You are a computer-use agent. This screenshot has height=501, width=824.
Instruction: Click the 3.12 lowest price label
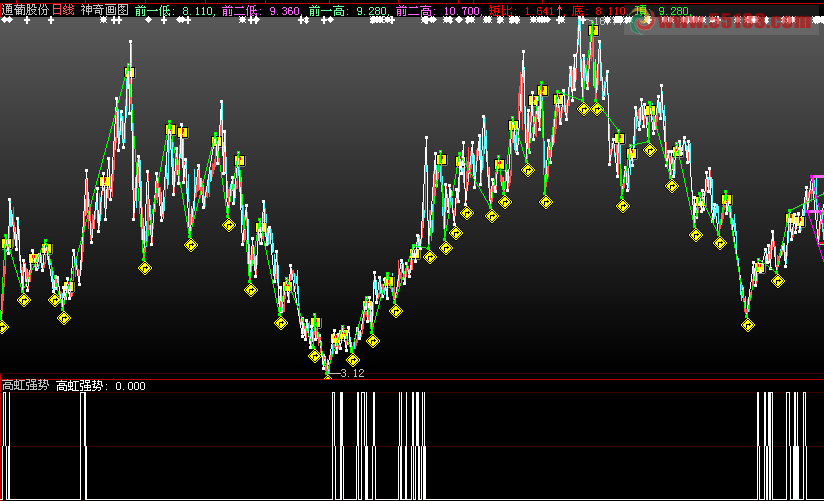coord(352,373)
